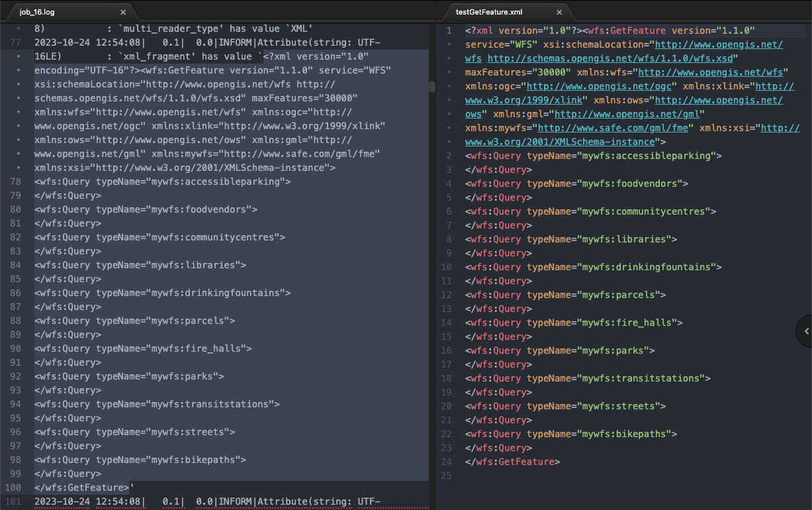Screen dimensions: 812x510
Task: Click "mywfs:bikepaths" line in job_16.log
Action: [140, 460]
